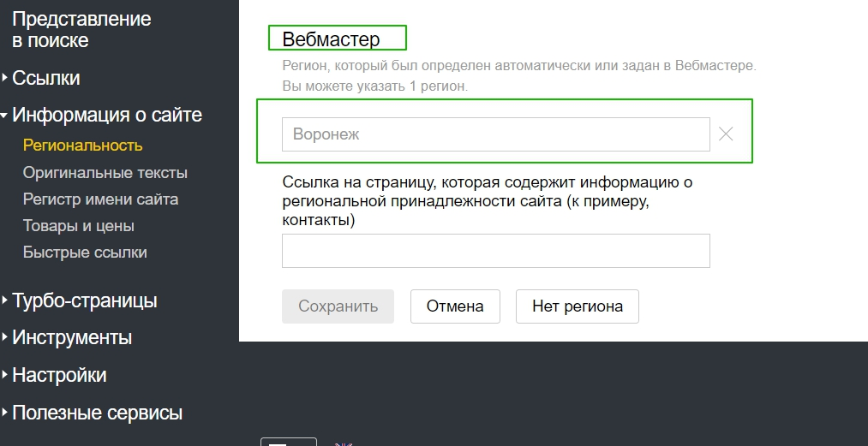Open Быстрые ссылки page

pos(85,253)
